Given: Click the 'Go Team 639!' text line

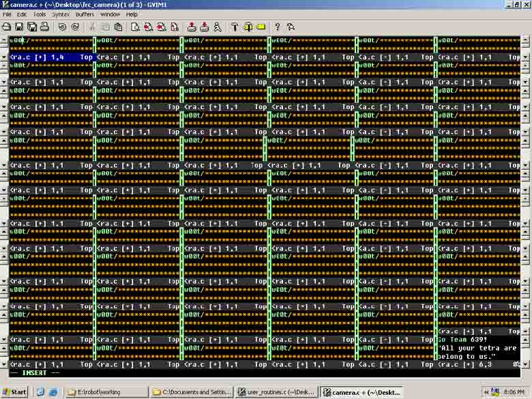Looking at the screenshot, I should pos(462,340).
